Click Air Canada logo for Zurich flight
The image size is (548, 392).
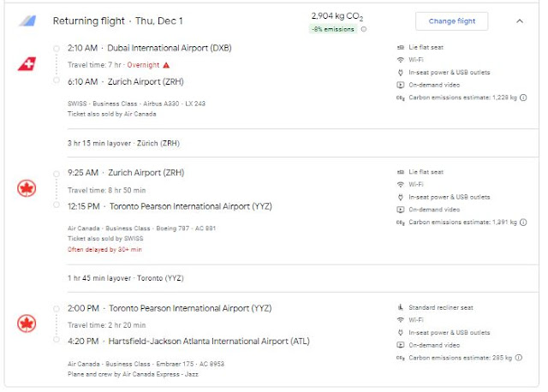coord(27,188)
